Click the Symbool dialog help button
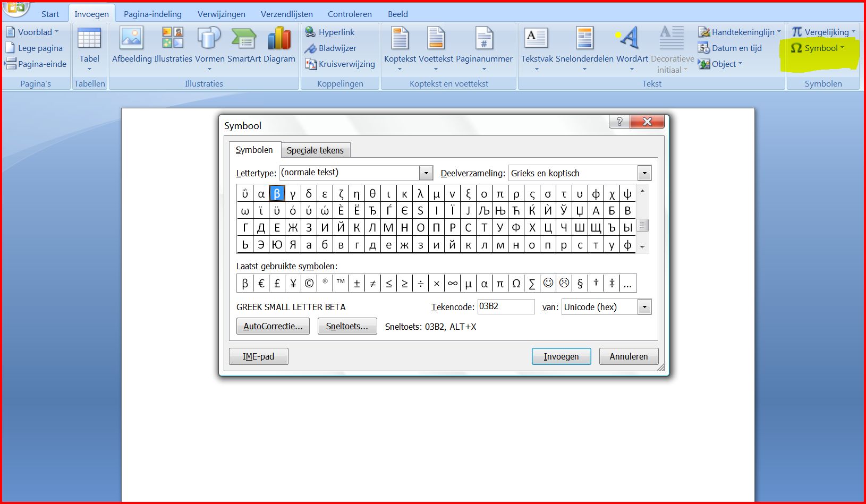 coord(619,122)
